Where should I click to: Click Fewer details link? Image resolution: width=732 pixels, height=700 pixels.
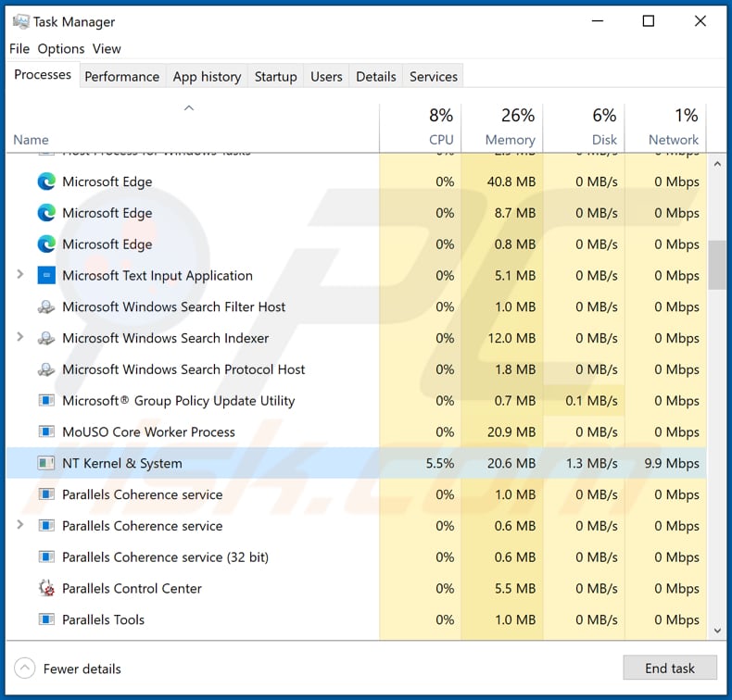[x=82, y=669]
